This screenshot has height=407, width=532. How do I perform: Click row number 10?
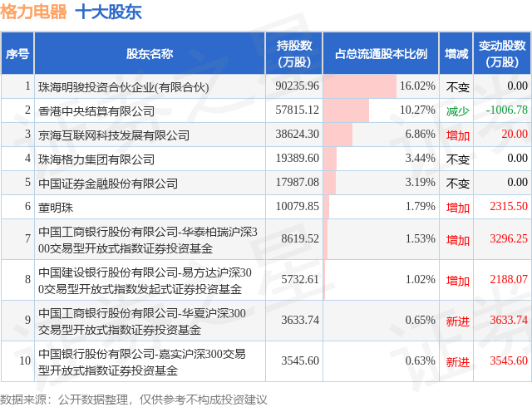pyautogui.click(x=25, y=360)
